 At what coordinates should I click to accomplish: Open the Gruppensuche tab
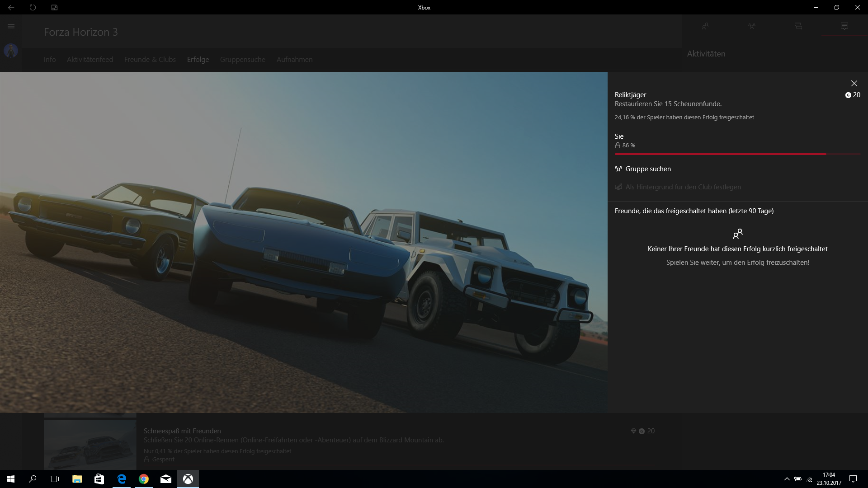pos(243,60)
